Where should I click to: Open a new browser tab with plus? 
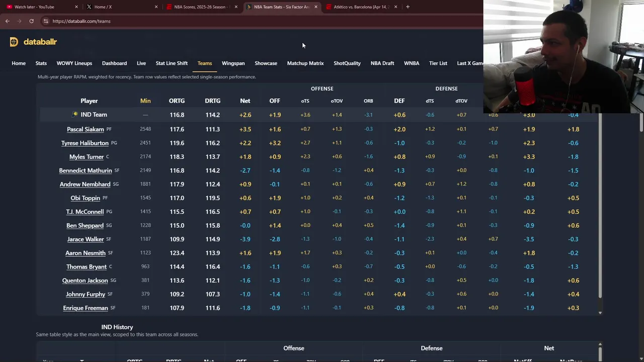pyautogui.click(x=408, y=7)
